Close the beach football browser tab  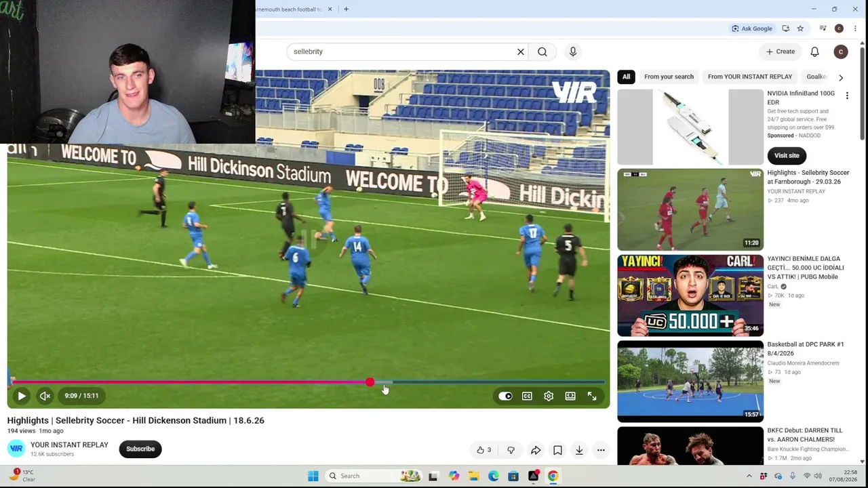330,9
